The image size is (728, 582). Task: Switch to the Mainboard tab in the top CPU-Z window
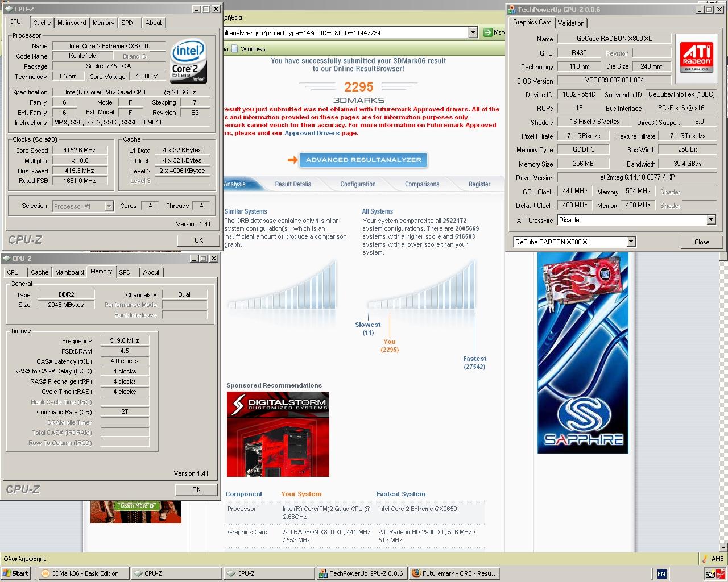tap(72, 23)
